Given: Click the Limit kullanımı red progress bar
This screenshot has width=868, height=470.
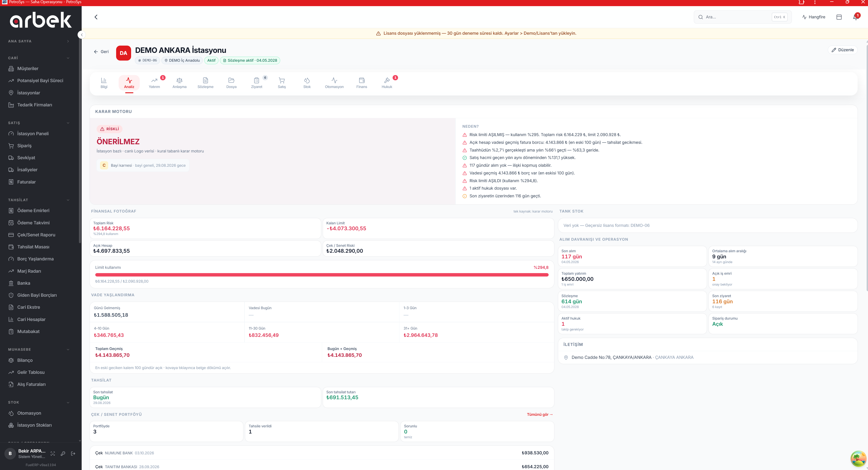Looking at the screenshot, I should pos(322,275).
